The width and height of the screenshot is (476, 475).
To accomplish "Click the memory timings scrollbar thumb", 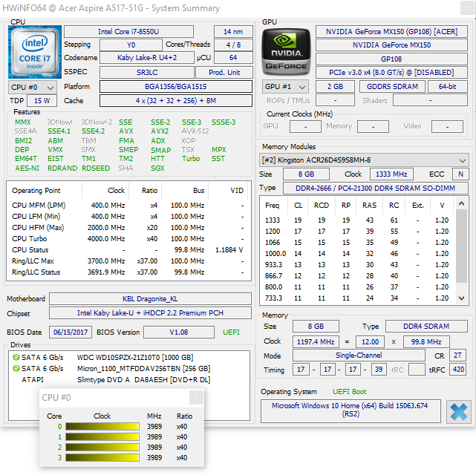I will (x=461, y=246).
